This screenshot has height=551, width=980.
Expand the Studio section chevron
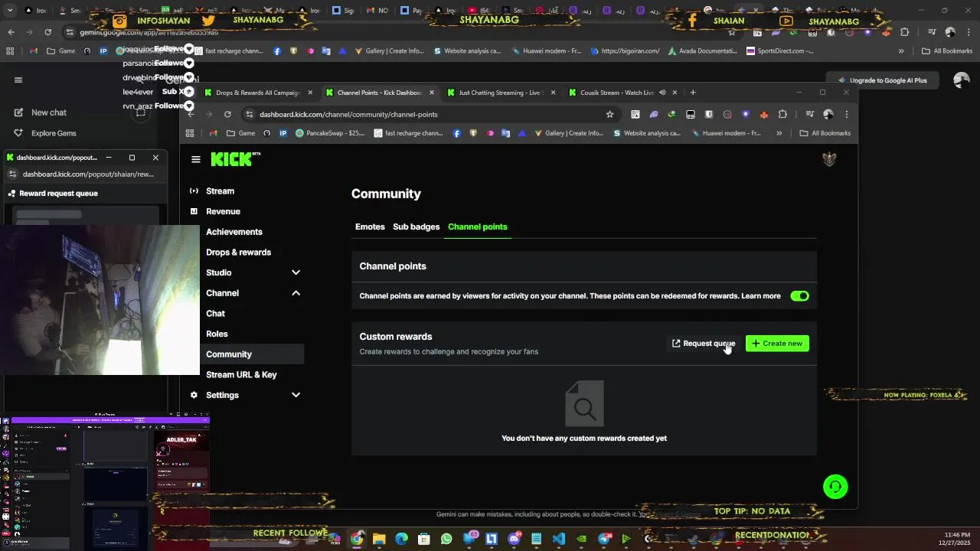click(x=296, y=272)
